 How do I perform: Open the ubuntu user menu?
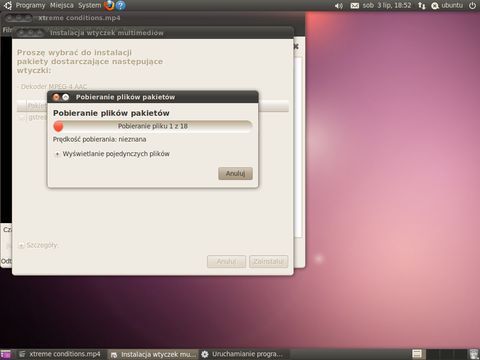[447, 6]
